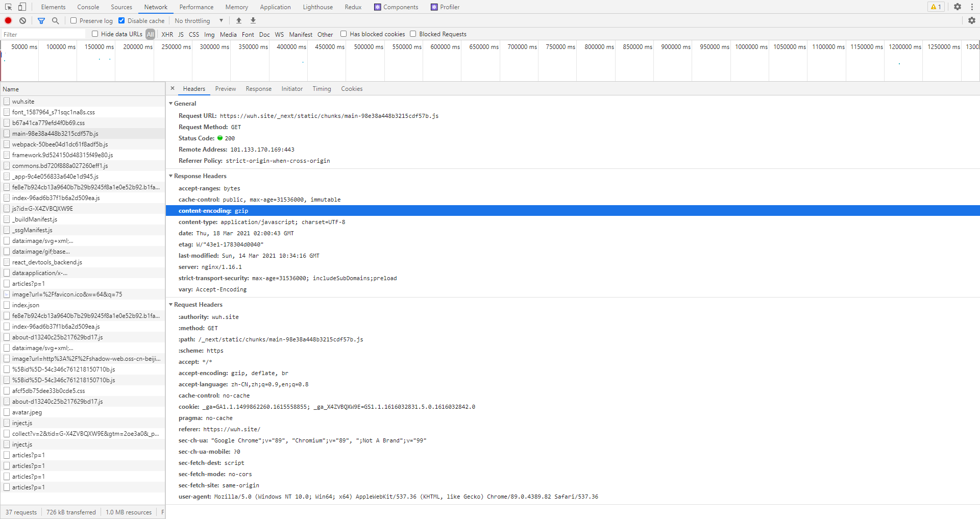Select webpack-50bee04d1dc61f8adf5b.js request
This screenshot has width=980, height=519.
pyautogui.click(x=83, y=144)
